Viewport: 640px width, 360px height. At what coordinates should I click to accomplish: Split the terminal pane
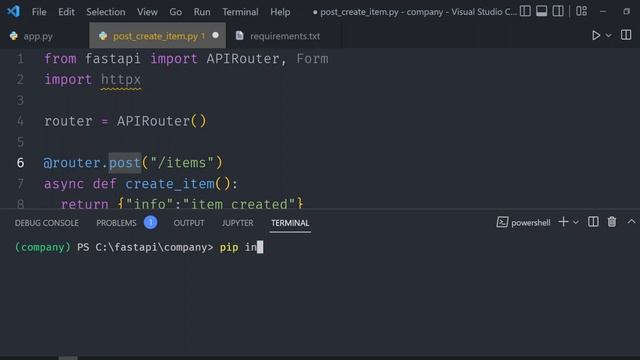[593, 222]
